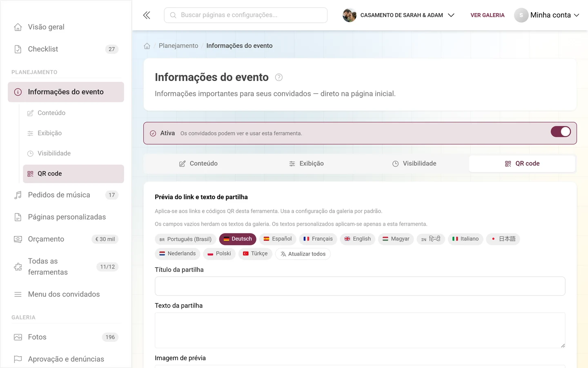Click the Checklist document icon
The width and height of the screenshot is (588, 368).
(18, 49)
